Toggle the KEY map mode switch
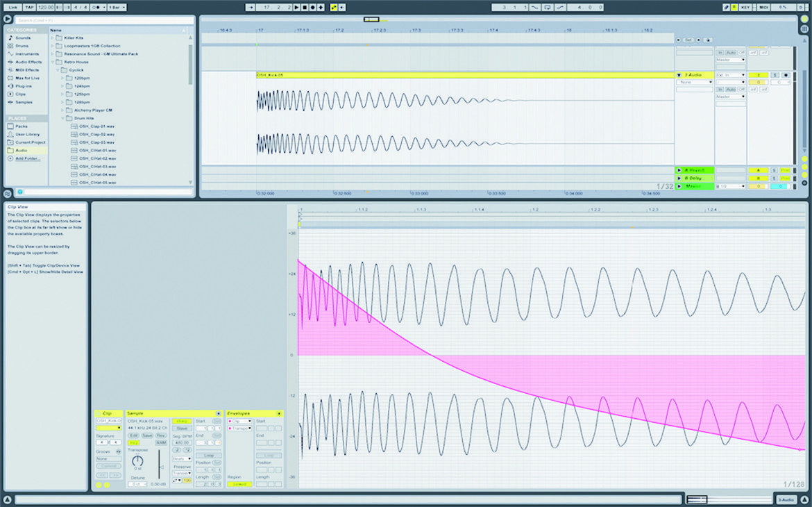 pyautogui.click(x=745, y=7)
